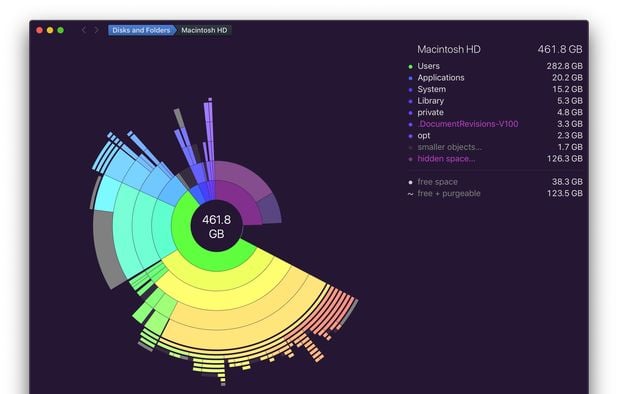Viewport: 618px width, 394px height.
Task: Click the tilde icon beside free + purgeable
Action: [x=410, y=194]
